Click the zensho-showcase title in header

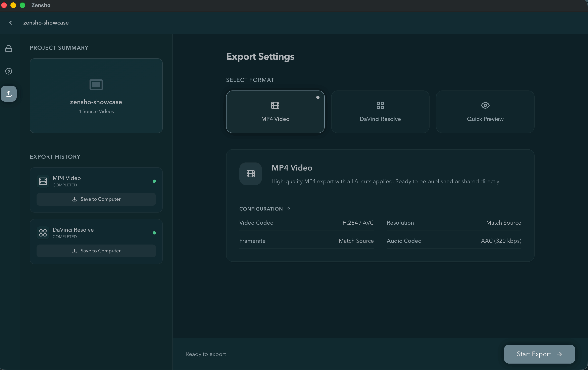(x=46, y=23)
